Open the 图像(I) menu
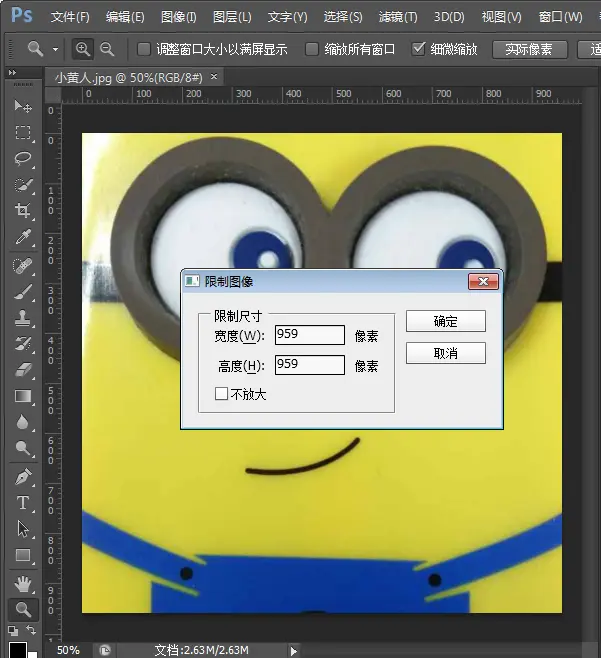 click(178, 17)
